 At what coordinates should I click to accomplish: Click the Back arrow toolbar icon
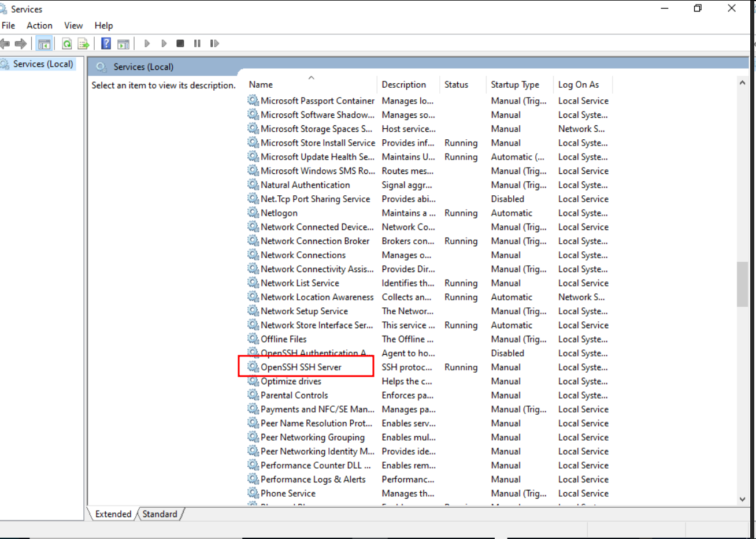(5, 43)
